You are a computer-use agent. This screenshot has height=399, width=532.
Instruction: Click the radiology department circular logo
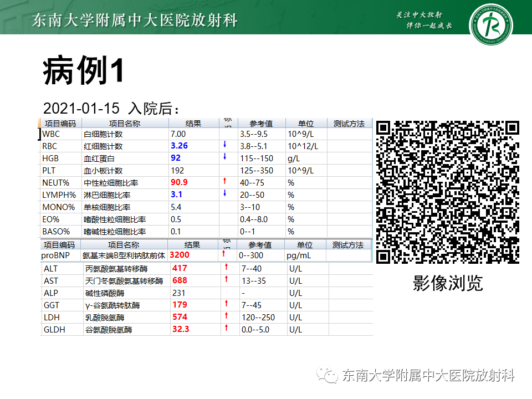point(490,24)
